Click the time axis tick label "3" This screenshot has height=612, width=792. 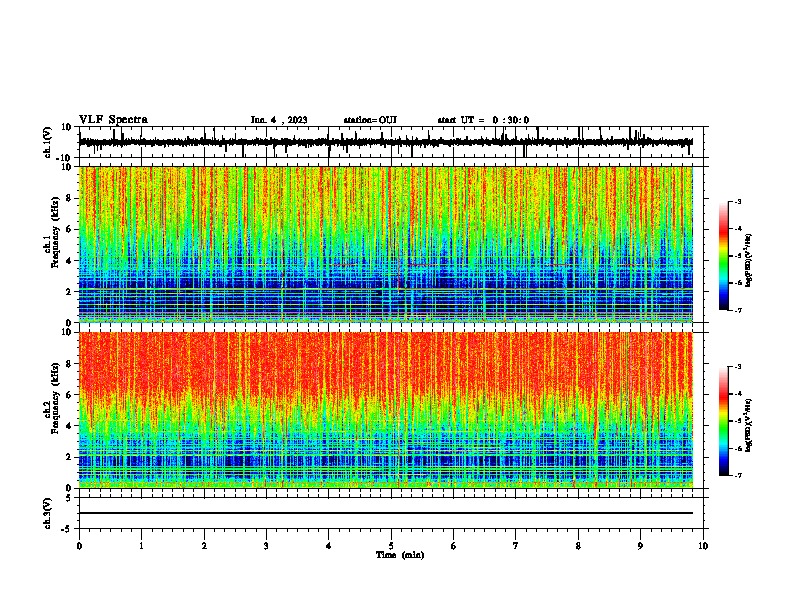tap(266, 546)
